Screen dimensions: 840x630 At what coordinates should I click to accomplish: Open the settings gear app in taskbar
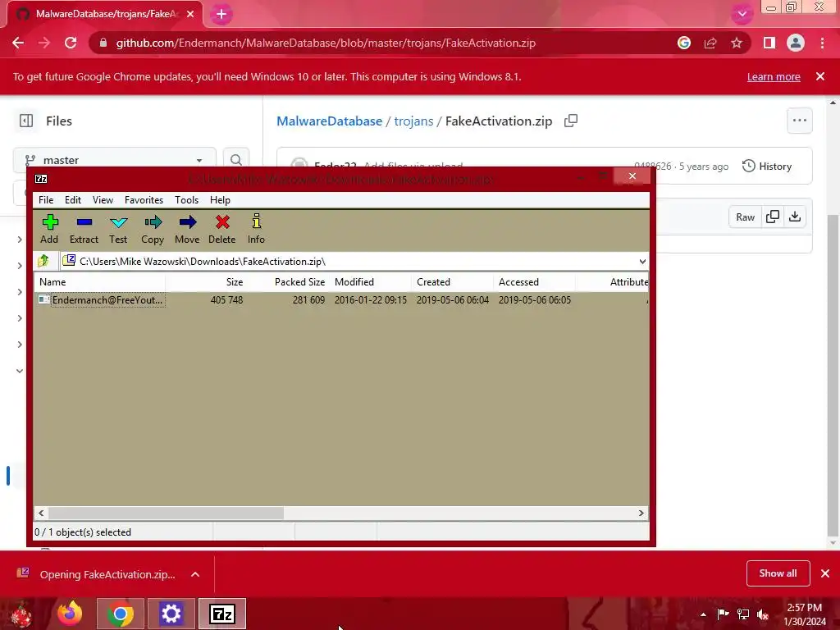pyautogui.click(x=171, y=614)
